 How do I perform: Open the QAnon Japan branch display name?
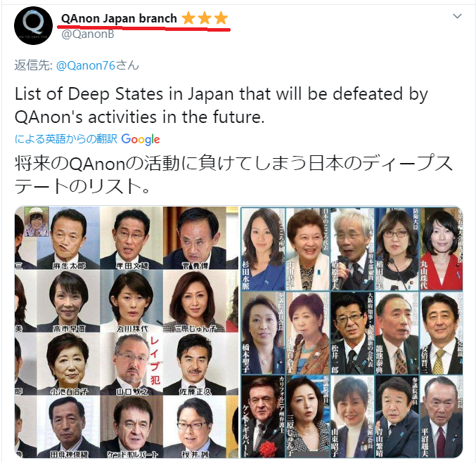click(119, 18)
